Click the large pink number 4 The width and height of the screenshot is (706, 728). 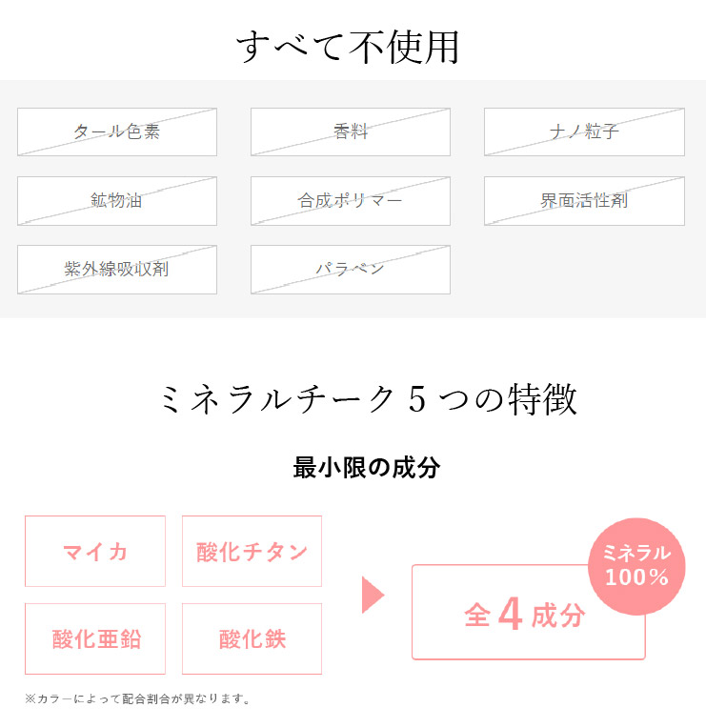click(511, 615)
